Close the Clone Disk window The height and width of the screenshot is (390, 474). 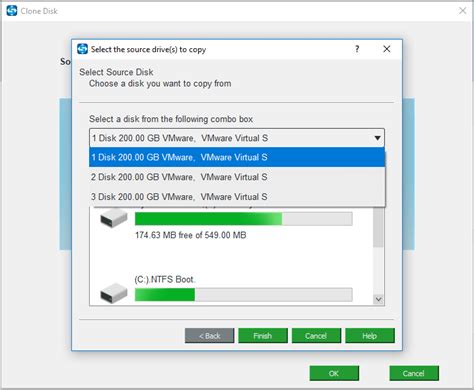coord(463,11)
